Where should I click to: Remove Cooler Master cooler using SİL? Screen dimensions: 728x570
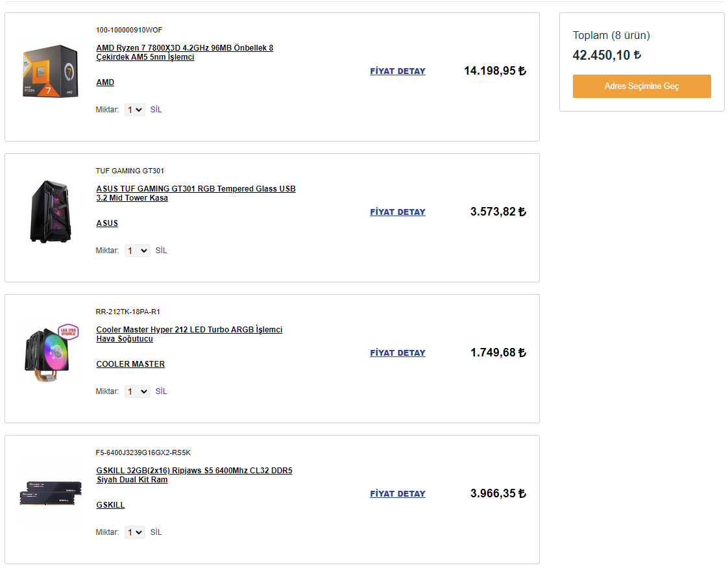(x=161, y=391)
